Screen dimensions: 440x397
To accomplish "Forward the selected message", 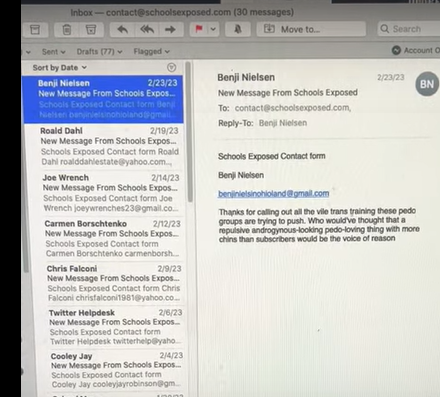I will 171,30.
